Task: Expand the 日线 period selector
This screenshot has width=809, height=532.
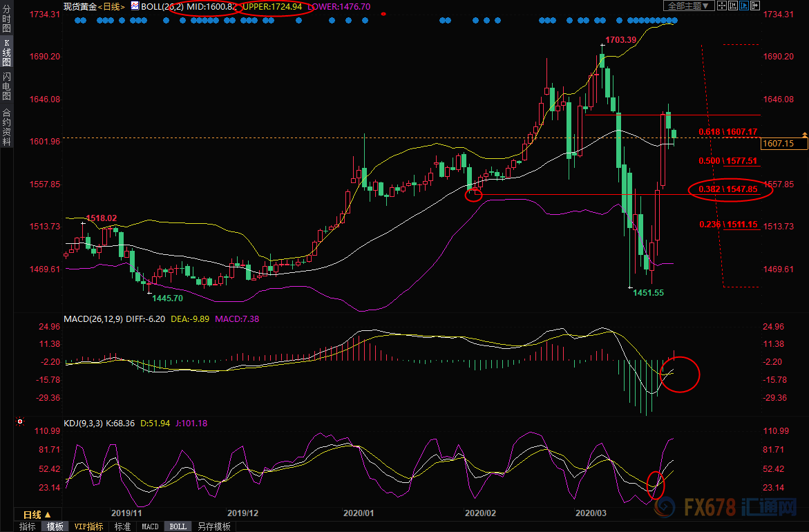Action: click(x=37, y=515)
